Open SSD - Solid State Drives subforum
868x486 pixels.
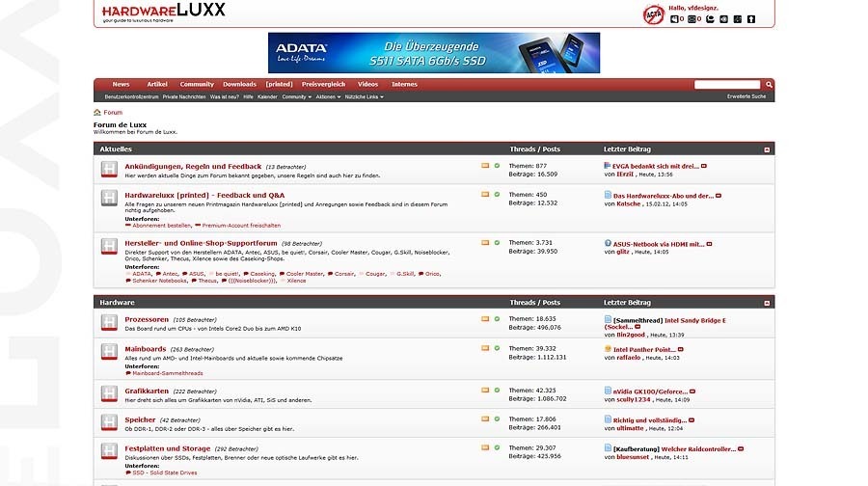point(164,473)
